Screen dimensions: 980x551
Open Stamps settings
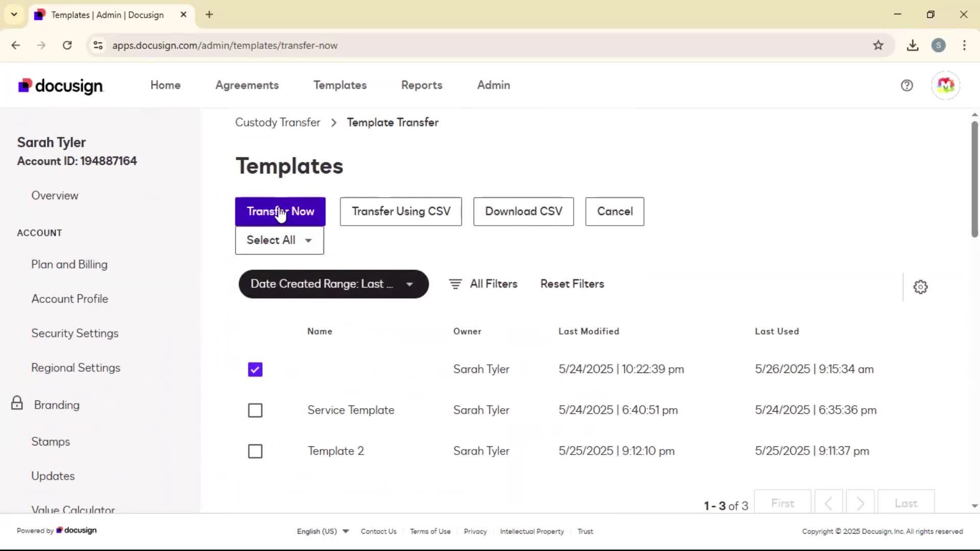pyautogui.click(x=51, y=442)
